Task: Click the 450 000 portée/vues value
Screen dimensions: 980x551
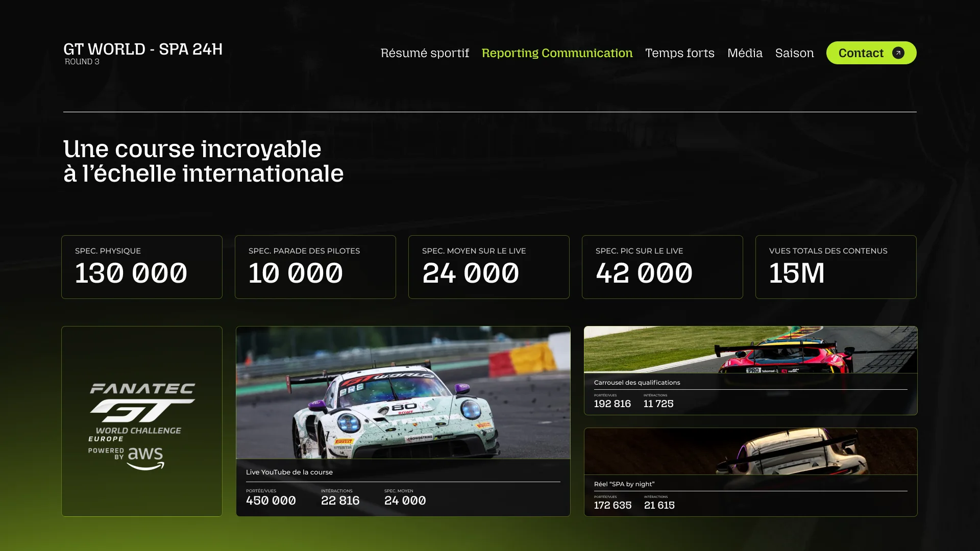Action: 271,501
